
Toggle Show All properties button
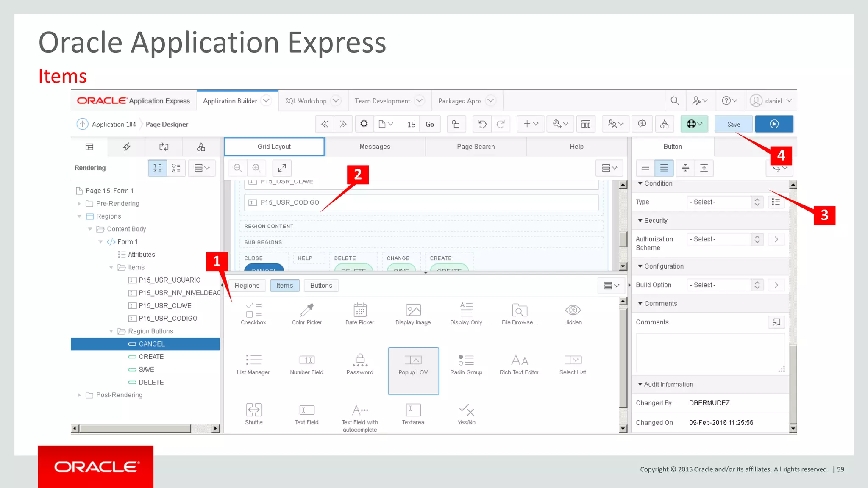(x=664, y=168)
